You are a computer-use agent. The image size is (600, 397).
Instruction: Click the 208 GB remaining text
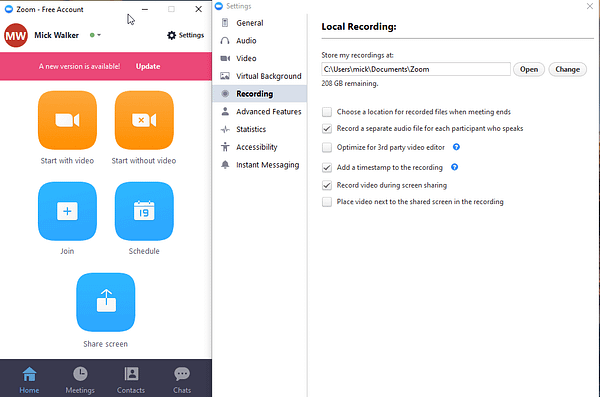tap(350, 83)
